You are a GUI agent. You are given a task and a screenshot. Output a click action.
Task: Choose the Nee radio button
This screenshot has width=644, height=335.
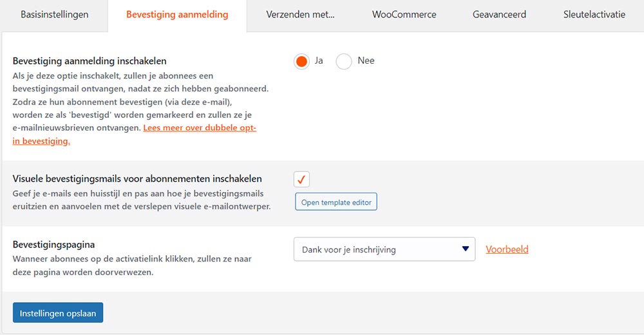344,61
